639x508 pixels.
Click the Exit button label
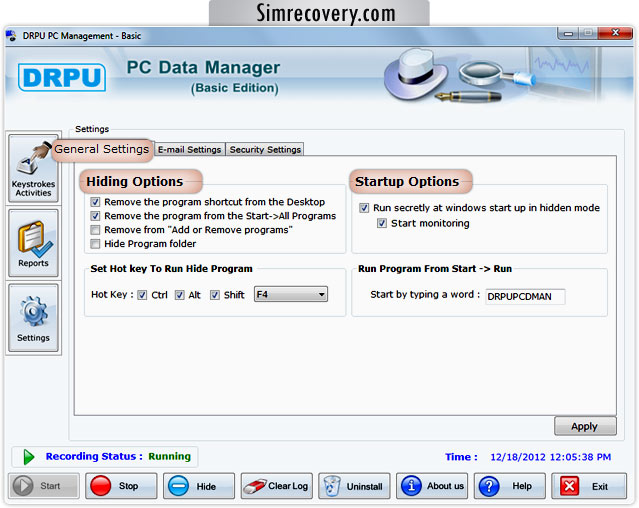click(x=600, y=486)
